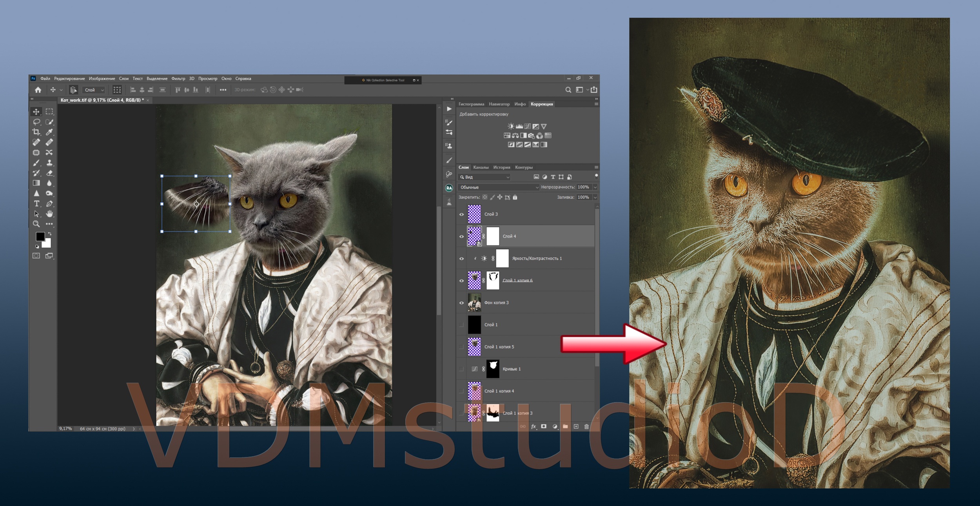980x506 pixels.
Task: Open the blend mode dropdown Обычные
Action: pos(499,187)
